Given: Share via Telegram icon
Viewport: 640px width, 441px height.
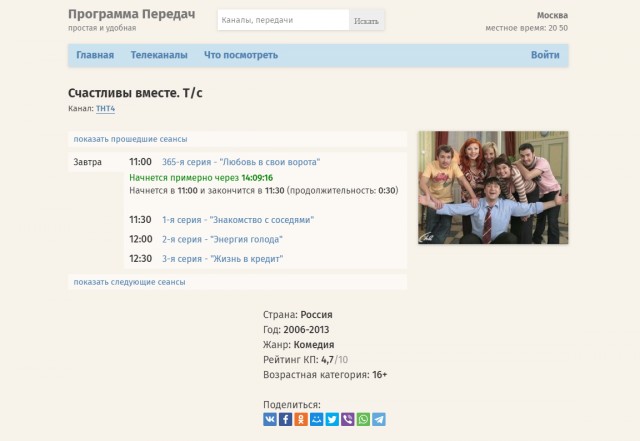Looking at the screenshot, I should click(378, 419).
